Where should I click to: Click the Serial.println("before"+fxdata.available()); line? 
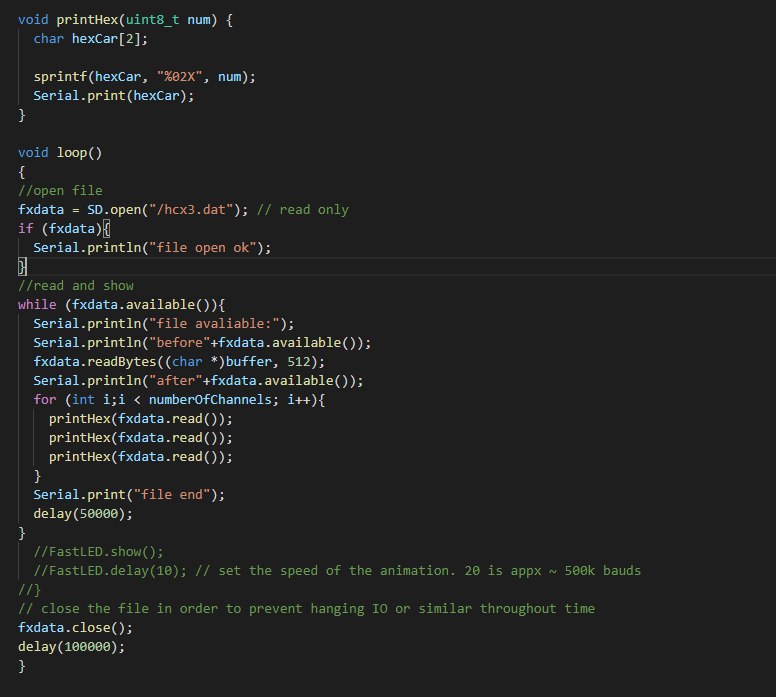[x=202, y=343]
